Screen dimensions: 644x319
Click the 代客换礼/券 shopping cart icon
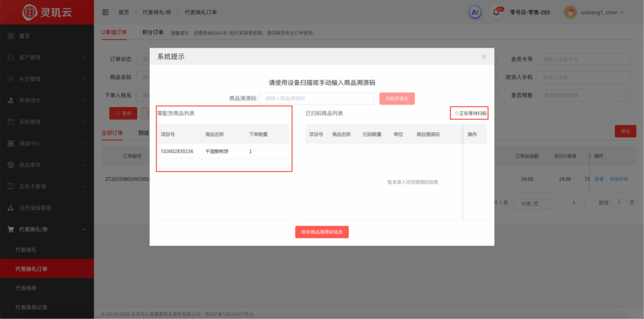tap(11, 229)
